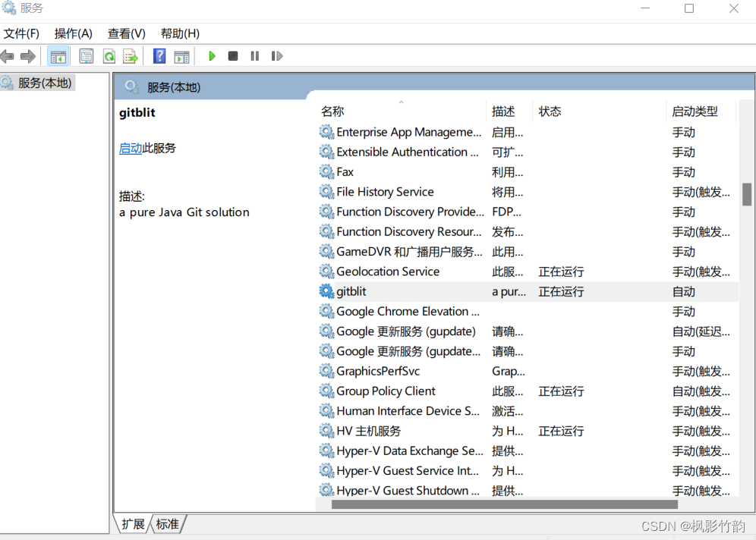Viewport: 756px width, 540px height.
Task: Open the 查看(V) menu
Action: [125, 33]
